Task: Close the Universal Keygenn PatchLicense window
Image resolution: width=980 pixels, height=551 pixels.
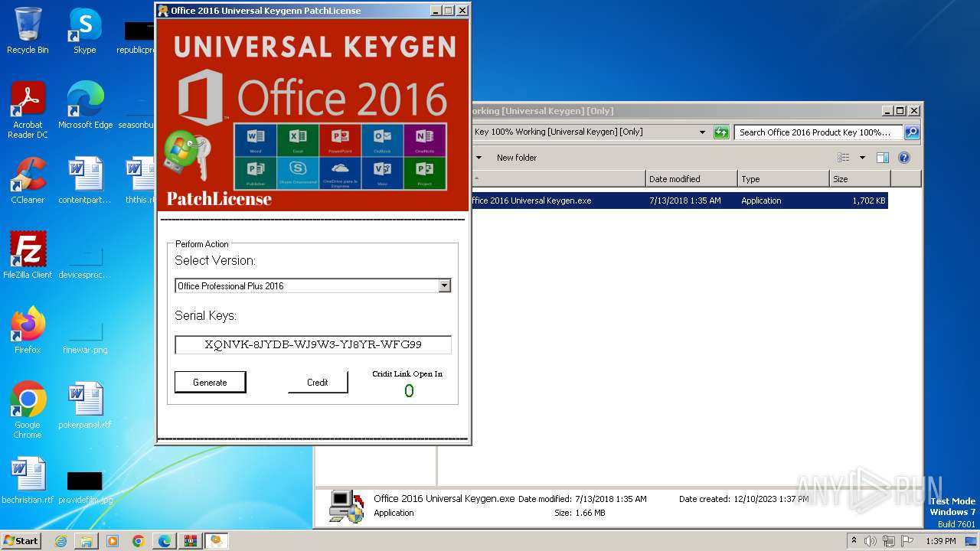Action: pyautogui.click(x=462, y=11)
